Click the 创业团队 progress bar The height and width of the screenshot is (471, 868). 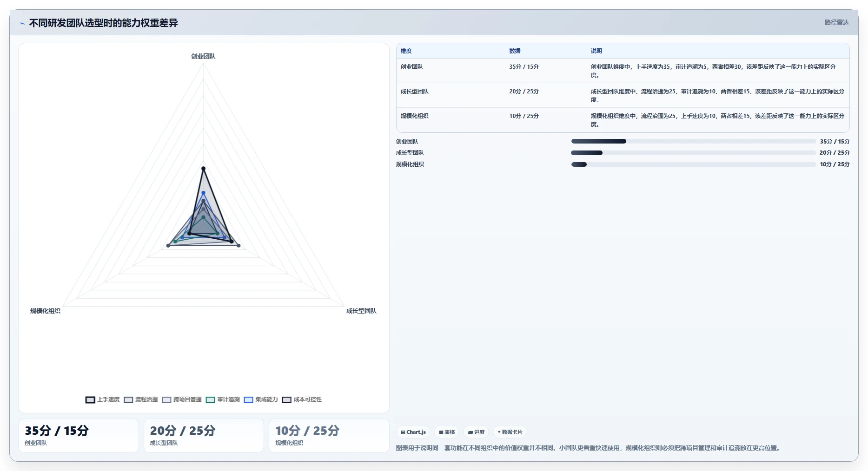693,141
